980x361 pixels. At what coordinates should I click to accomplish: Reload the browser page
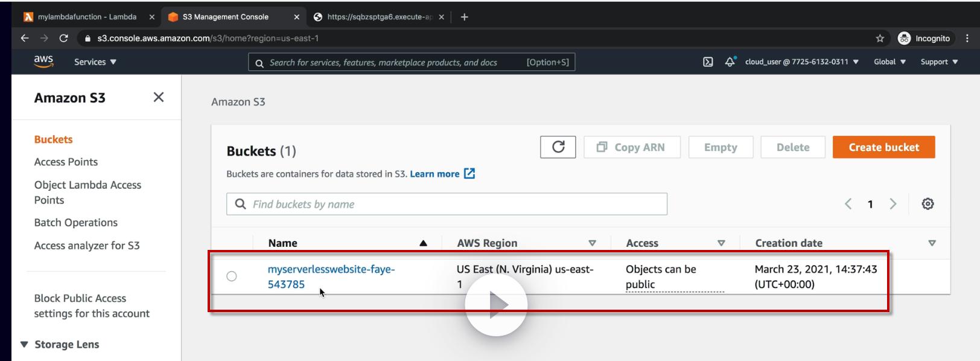(63, 38)
